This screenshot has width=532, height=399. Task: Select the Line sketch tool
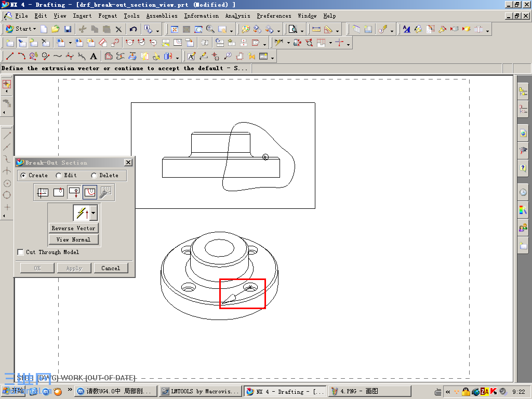click(x=10, y=56)
